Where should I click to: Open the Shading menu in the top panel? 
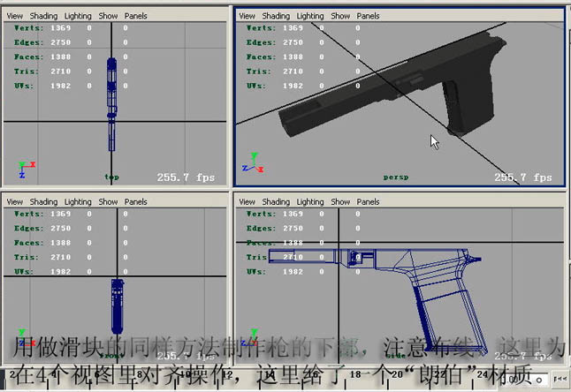(x=43, y=16)
